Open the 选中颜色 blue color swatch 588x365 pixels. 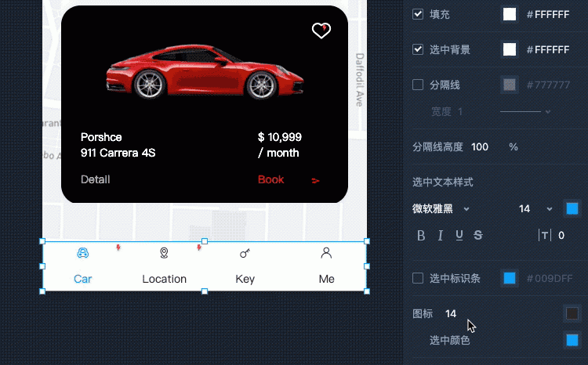[572, 340]
